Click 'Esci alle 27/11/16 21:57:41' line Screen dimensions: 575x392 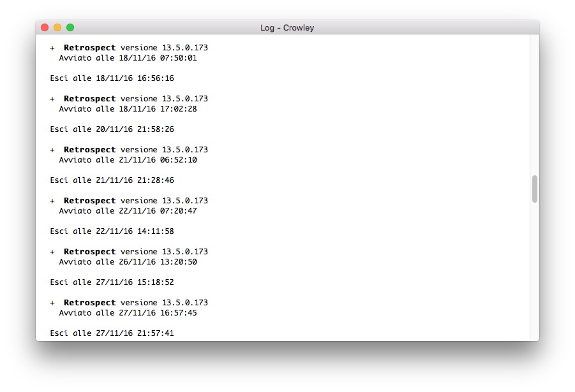[112, 333]
